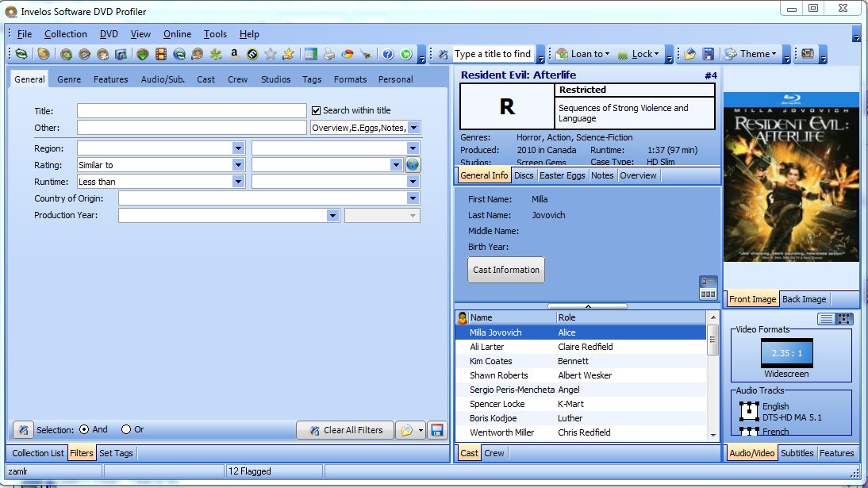Click the plug-in cable toolbar icon
The width and height of the screenshot is (868, 488).
point(365,54)
